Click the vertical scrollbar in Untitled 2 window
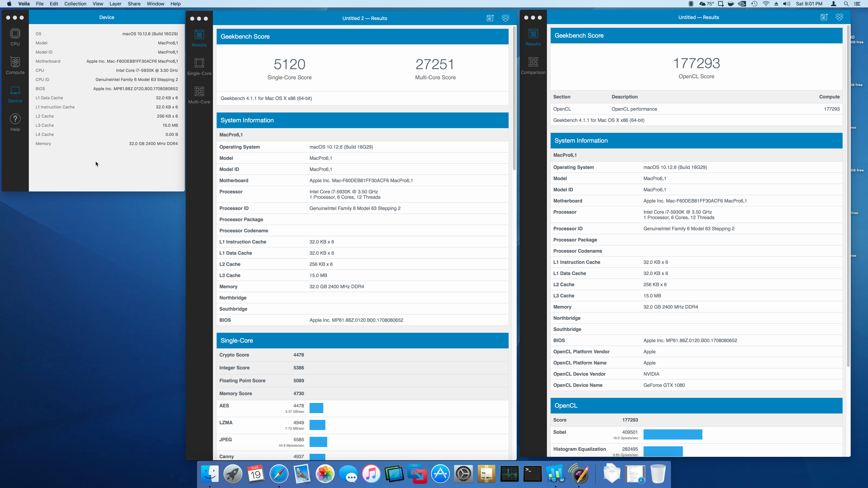Image resolution: width=868 pixels, height=488 pixels. click(x=514, y=98)
